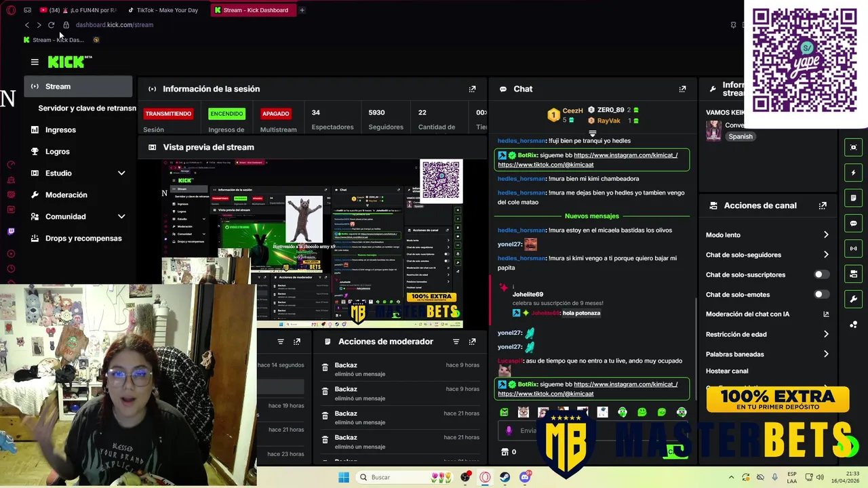The image size is (868, 488).
Task: Click the Spanish language tag
Action: [741, 136]
